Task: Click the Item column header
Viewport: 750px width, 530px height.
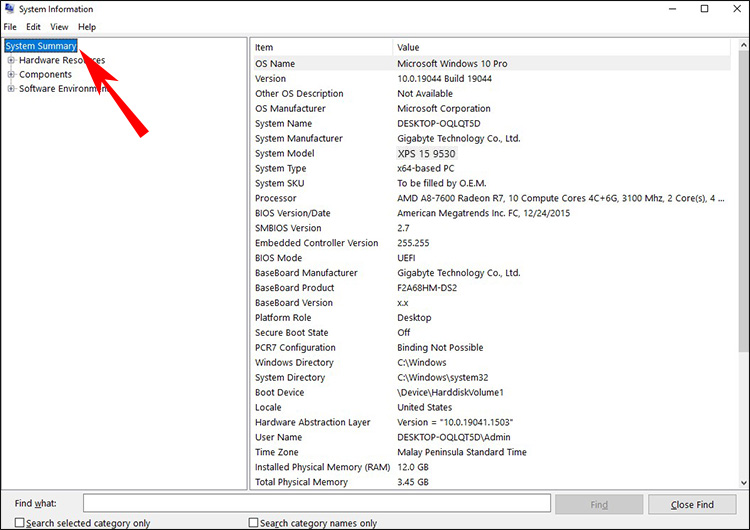Action: (322, 47)
